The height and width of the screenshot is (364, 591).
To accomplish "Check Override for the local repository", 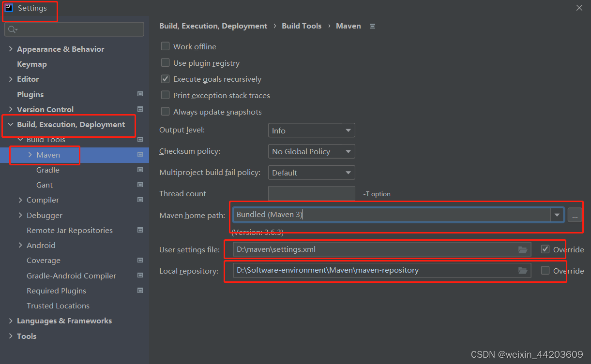I will 545,271.
